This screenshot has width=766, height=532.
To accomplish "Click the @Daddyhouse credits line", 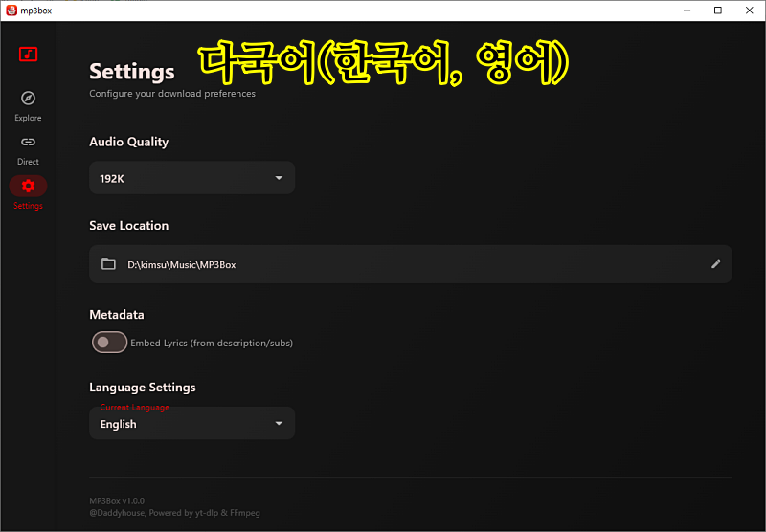I will click(175, 513).
